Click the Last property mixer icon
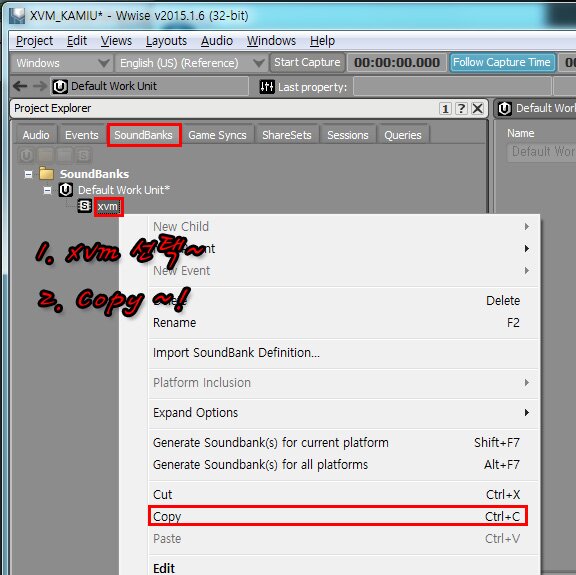576x575 pixels. 267,87
